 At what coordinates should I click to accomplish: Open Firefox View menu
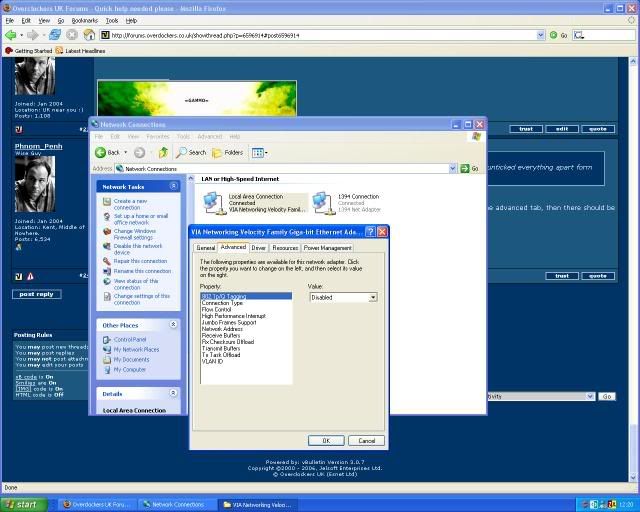point(44,20)
